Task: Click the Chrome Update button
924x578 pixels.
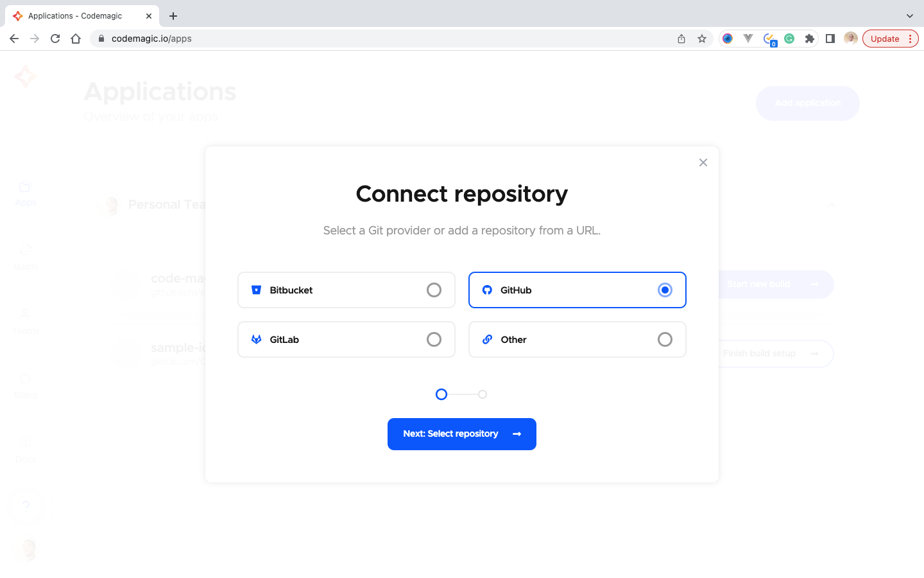Action: [891, 39]
